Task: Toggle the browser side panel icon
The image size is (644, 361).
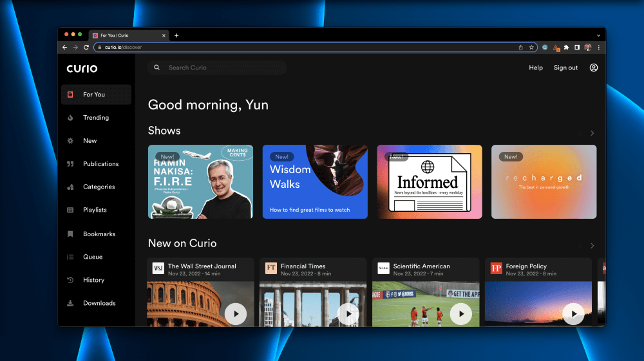Action: click(x=577, y=47)
